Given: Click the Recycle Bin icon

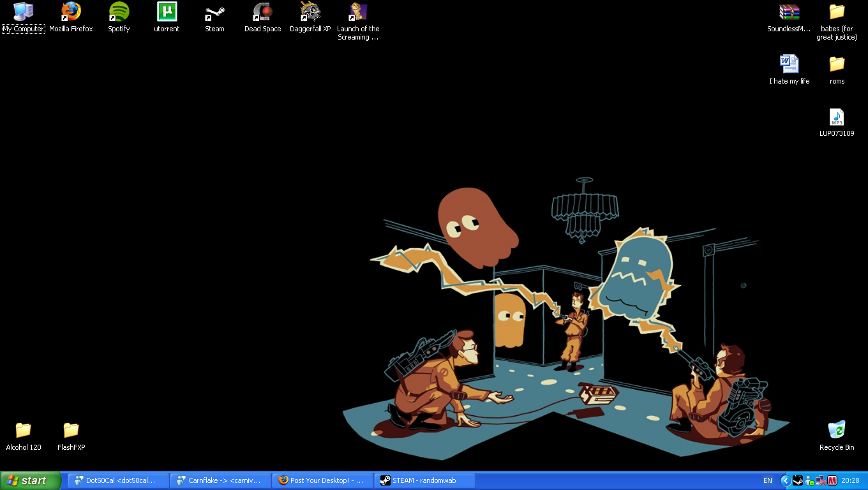Looking at the screenshot, I should click(836, 430).
